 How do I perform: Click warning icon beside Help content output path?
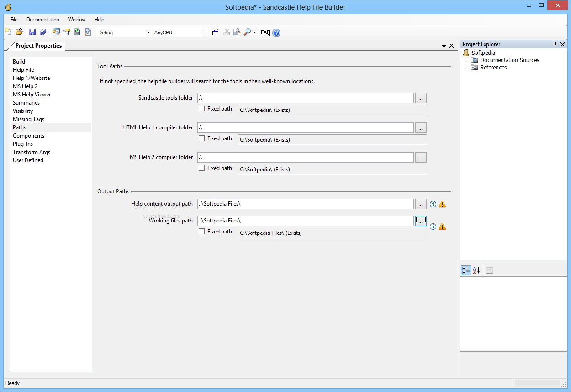pyautogui.click(x=442, y=204)
